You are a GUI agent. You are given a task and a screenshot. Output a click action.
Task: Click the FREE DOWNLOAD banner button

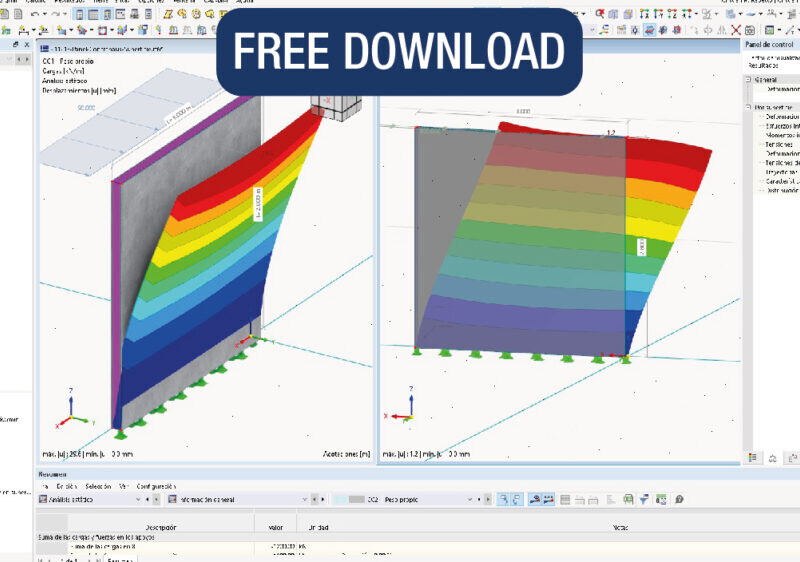(x=399, y=51)
